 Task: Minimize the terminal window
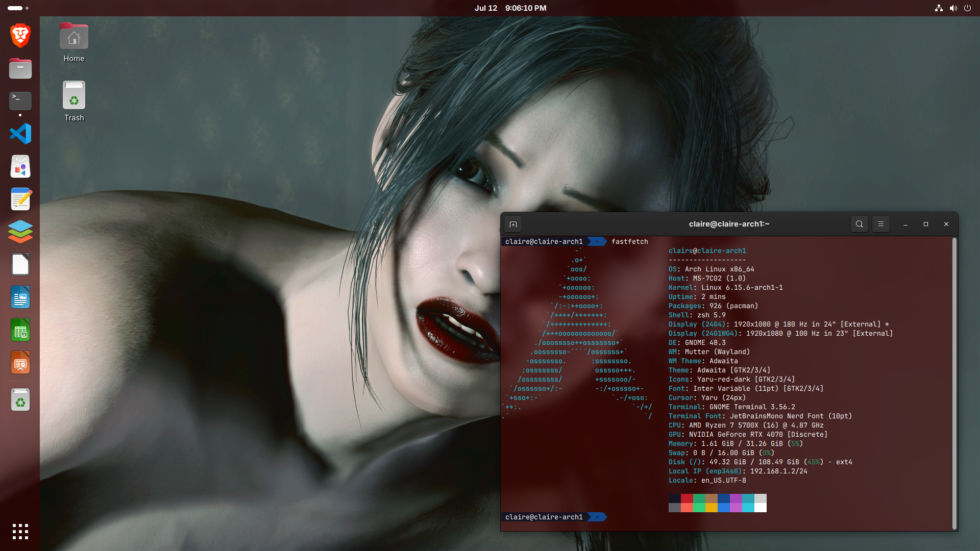(x=905, y=224)
